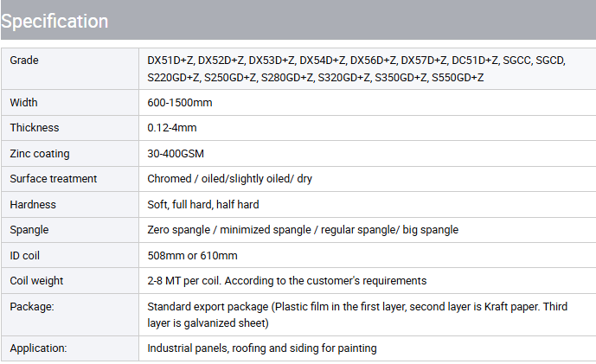Click the Width row label
Viewport: 596px width, 364px height.
(24, 103)
